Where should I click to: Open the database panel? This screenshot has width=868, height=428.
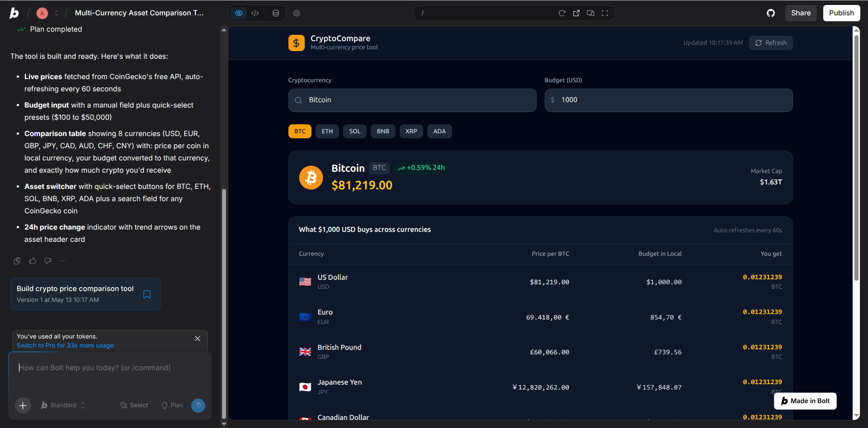tap(276, 13)
